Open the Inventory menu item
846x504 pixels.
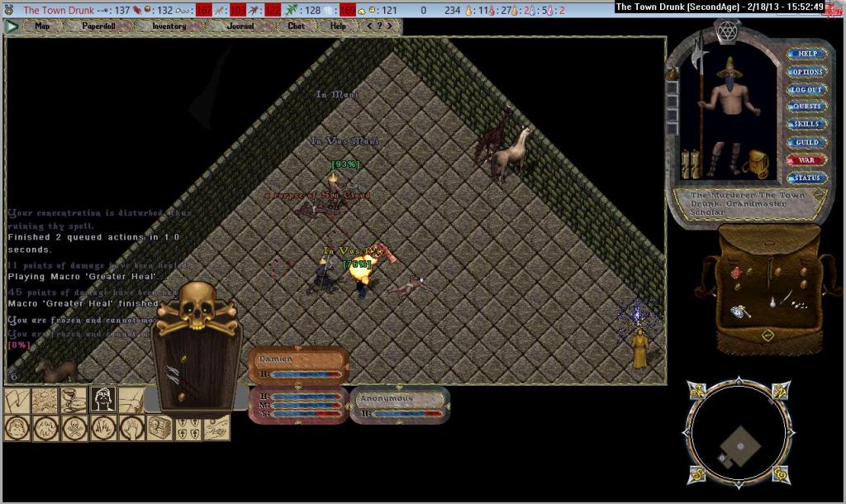coord(169,26)
